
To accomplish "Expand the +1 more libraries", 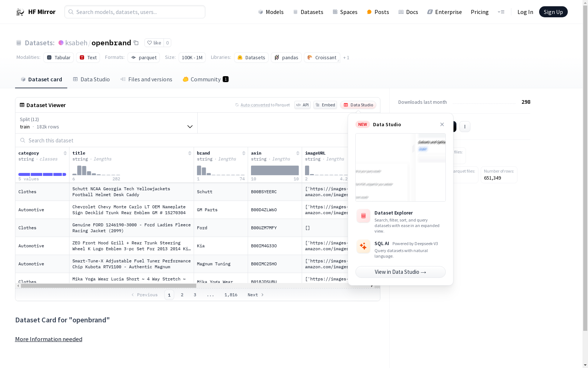I will click(346, 57).
